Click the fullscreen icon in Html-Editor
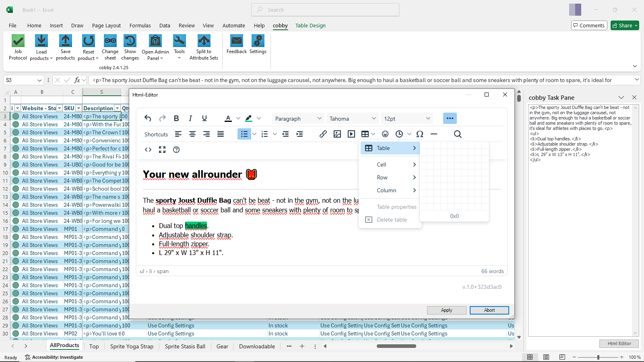The image size is (644, 362). pos(162,150)
